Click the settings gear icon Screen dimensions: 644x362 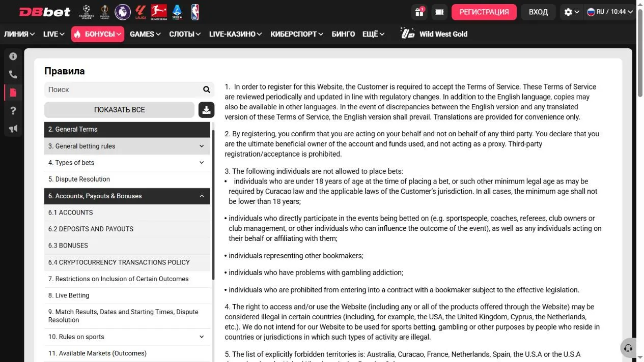568,12
